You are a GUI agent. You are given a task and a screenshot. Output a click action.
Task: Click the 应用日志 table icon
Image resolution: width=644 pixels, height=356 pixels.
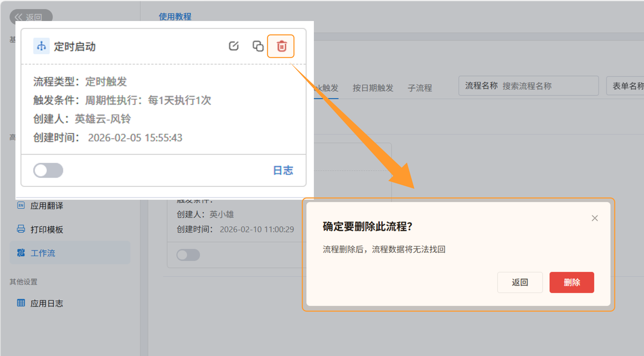coord(21,303)
